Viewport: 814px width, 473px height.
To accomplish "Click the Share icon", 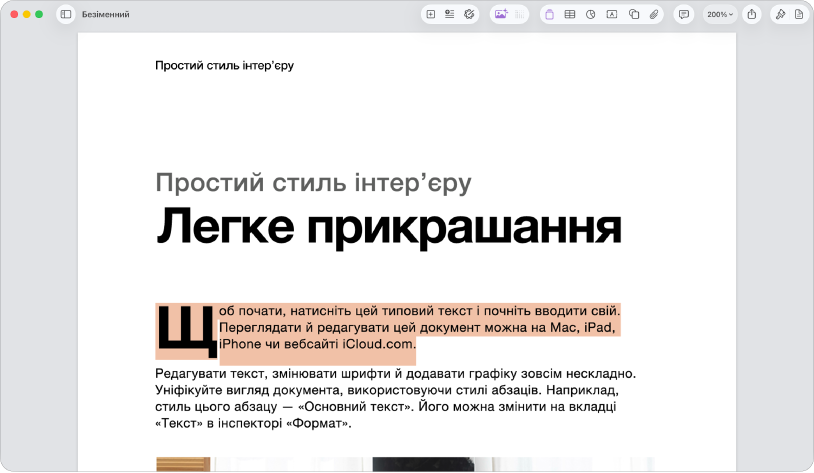I will click(x=752, y=15).
